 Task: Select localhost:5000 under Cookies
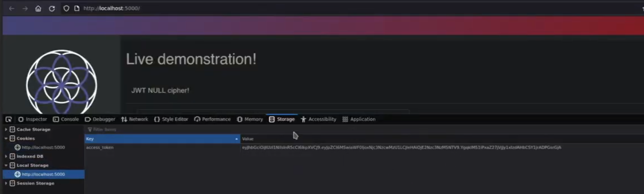click(43, 147)
